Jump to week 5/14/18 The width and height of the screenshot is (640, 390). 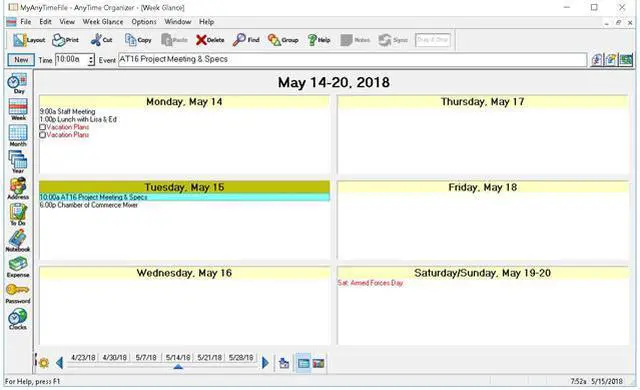point(178,358)
